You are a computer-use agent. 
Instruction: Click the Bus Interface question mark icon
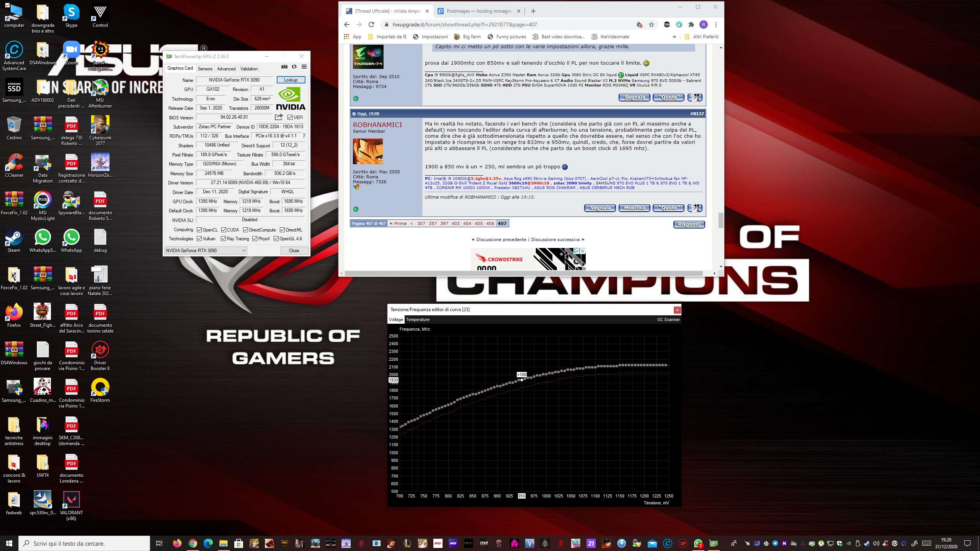tap(304, 136)
